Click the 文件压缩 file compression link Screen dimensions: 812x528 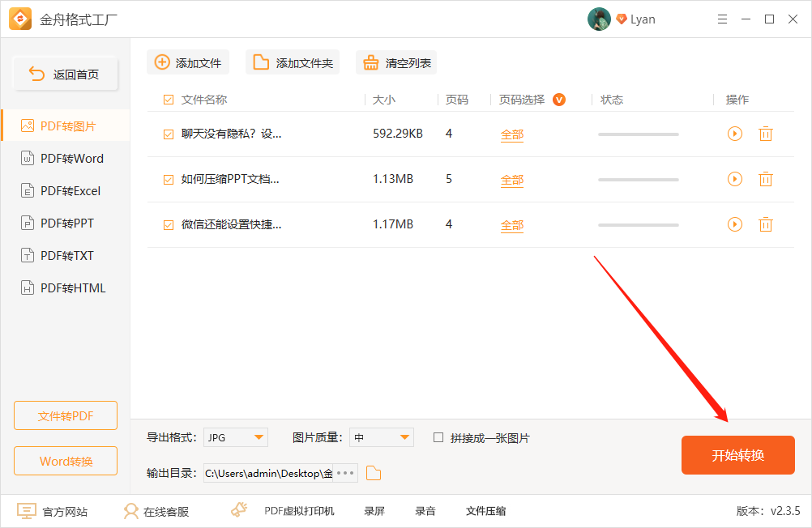485,512
